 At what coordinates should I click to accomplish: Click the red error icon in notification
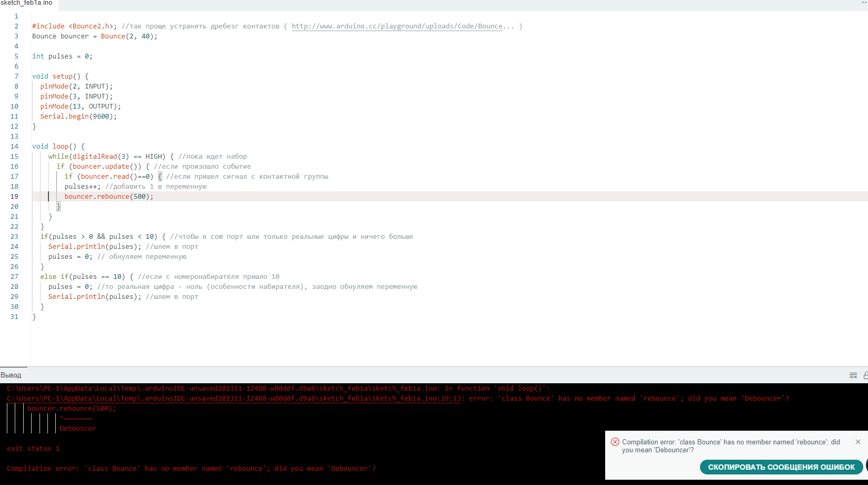tap(615, 442)
